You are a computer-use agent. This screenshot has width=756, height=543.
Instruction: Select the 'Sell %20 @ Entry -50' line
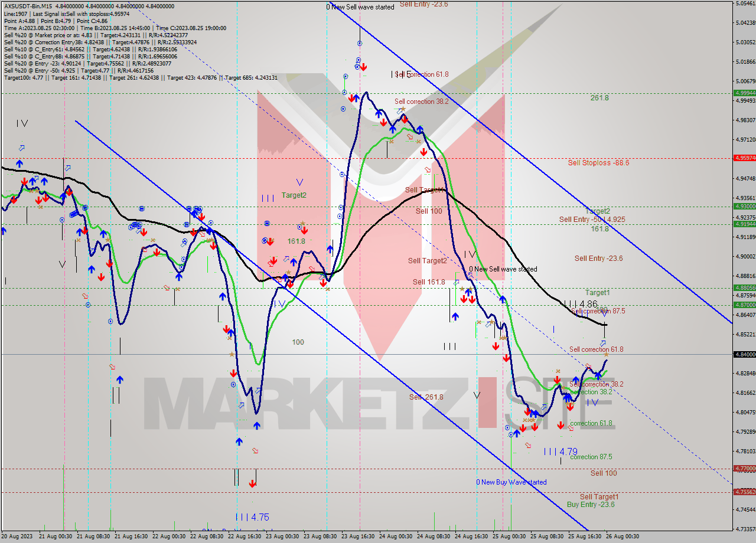(79, 70)
